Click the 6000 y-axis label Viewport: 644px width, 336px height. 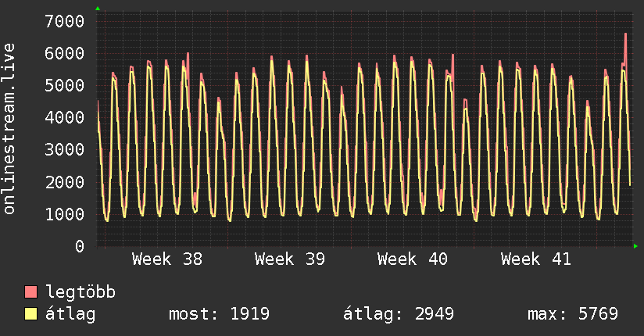click(65, 53)
